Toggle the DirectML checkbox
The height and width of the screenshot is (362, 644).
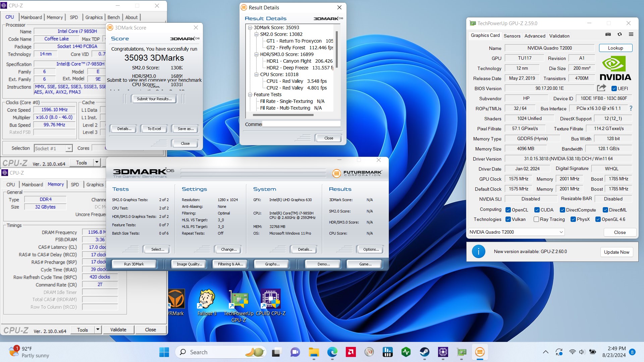[605, 210]
